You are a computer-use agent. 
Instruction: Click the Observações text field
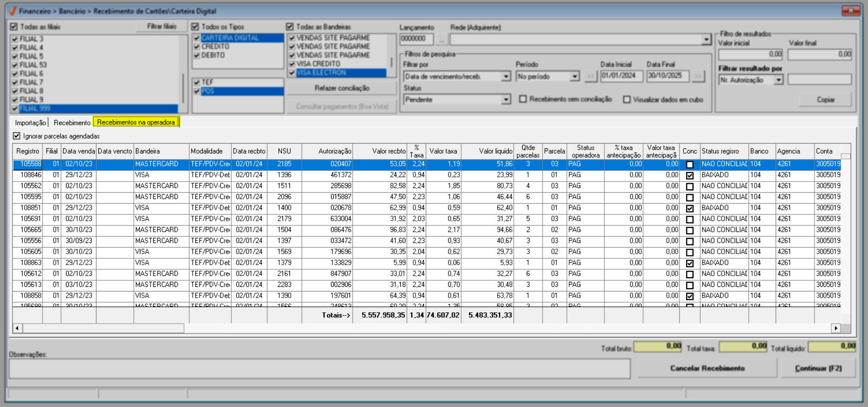click(x=319, y=368)
